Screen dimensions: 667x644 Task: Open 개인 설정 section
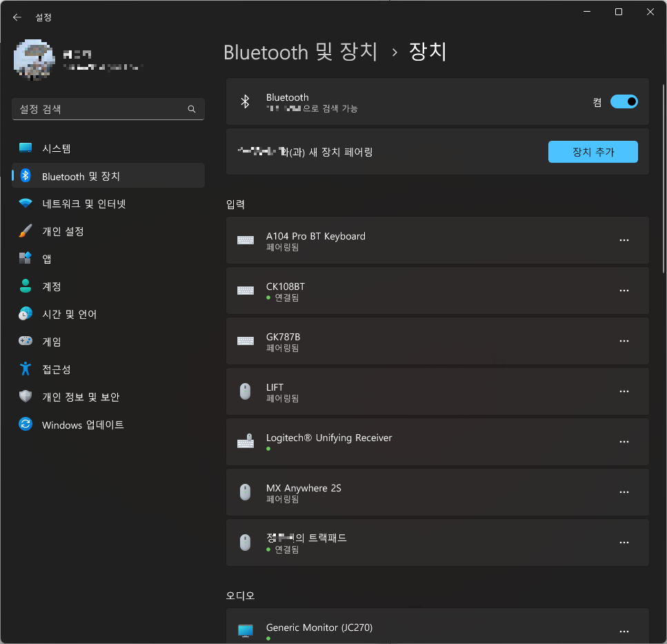point(108,231)
